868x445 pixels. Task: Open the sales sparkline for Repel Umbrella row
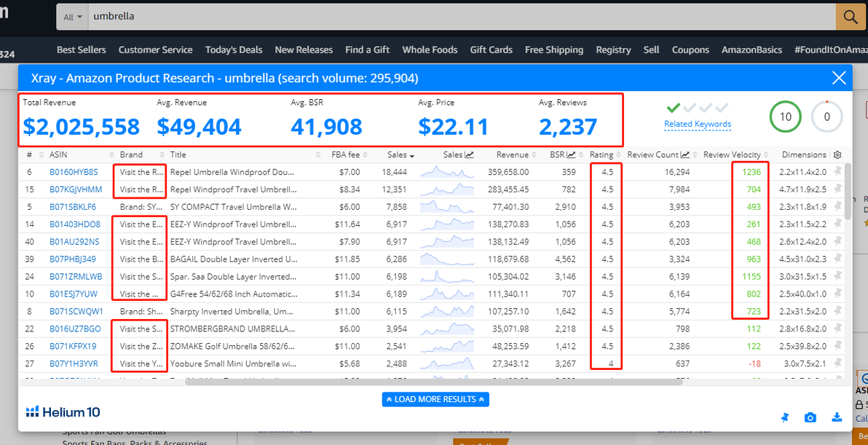coord(447,172)
